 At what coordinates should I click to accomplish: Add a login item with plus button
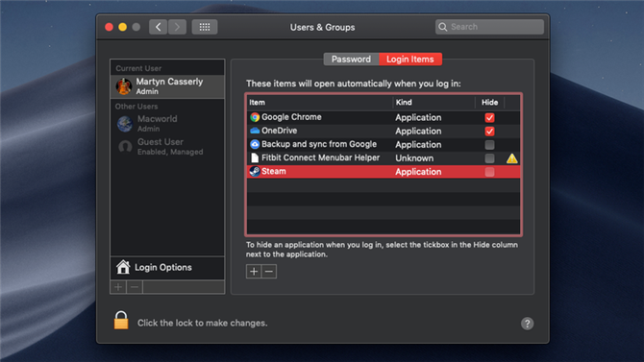tap(254, 272)
